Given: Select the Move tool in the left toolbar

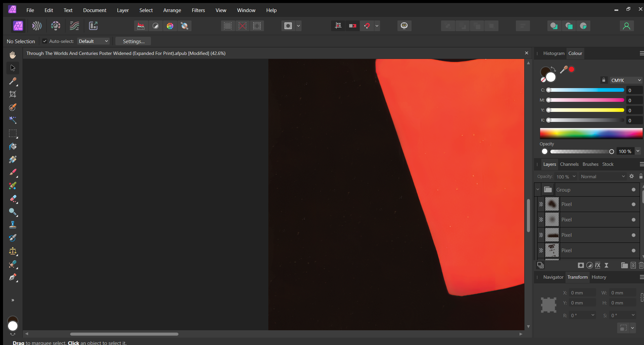Looking at the screenshot, I should coord(13,68).
